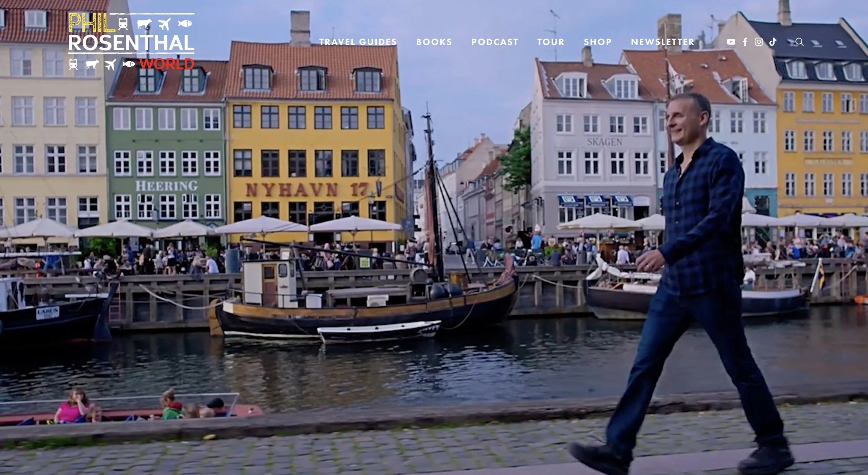Sign up via Newsletter link
Screen dimensions: 868x475
662,42
